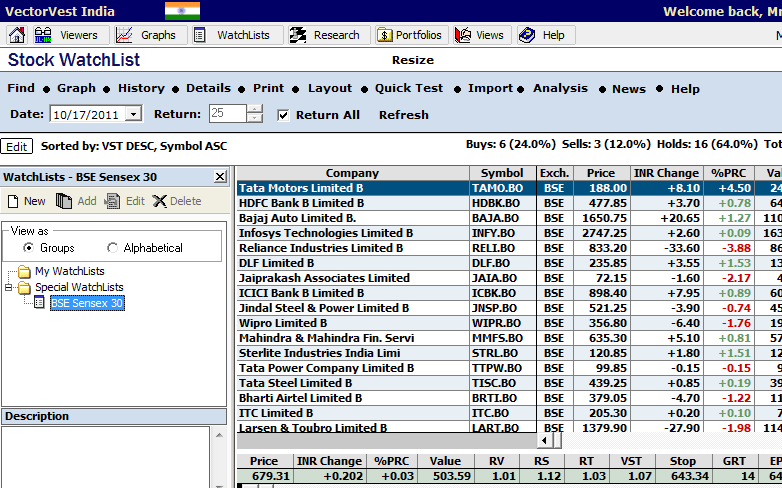The height and width of the screenshot is (488, 782).
Task: Click the Home icon in toolbar
Action: 16,35
